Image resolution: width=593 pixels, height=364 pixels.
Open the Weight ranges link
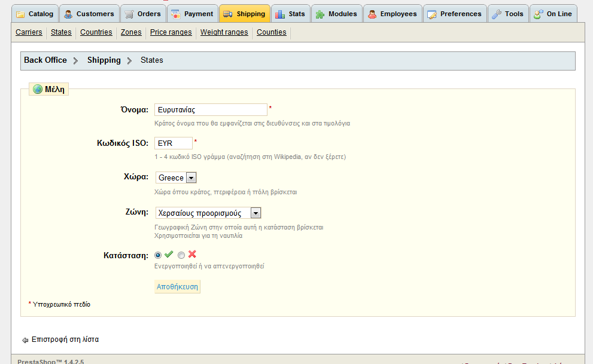click(x=224, y=32)
